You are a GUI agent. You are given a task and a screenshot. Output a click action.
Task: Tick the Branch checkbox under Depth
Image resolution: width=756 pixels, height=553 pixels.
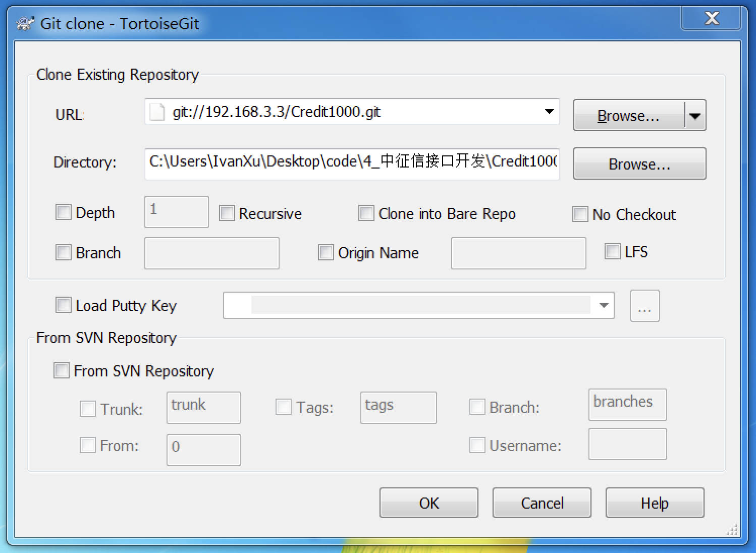point(64,252)
